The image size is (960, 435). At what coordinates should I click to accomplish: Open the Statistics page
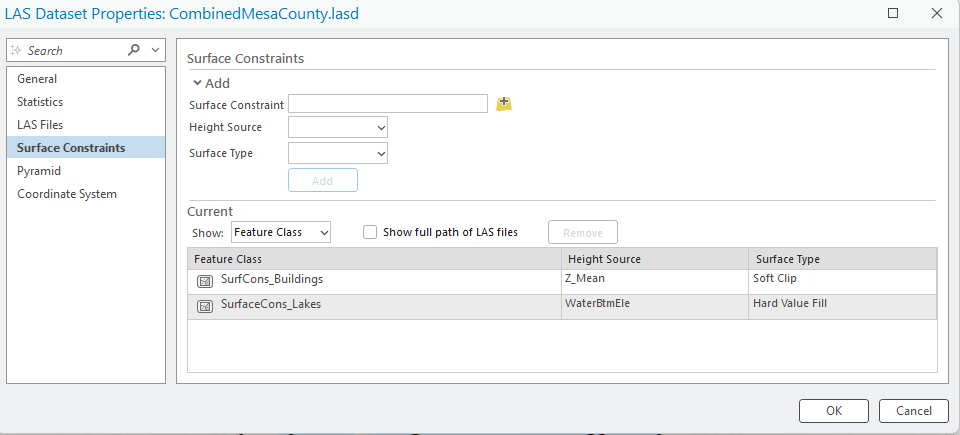click(x=40, y=102)
